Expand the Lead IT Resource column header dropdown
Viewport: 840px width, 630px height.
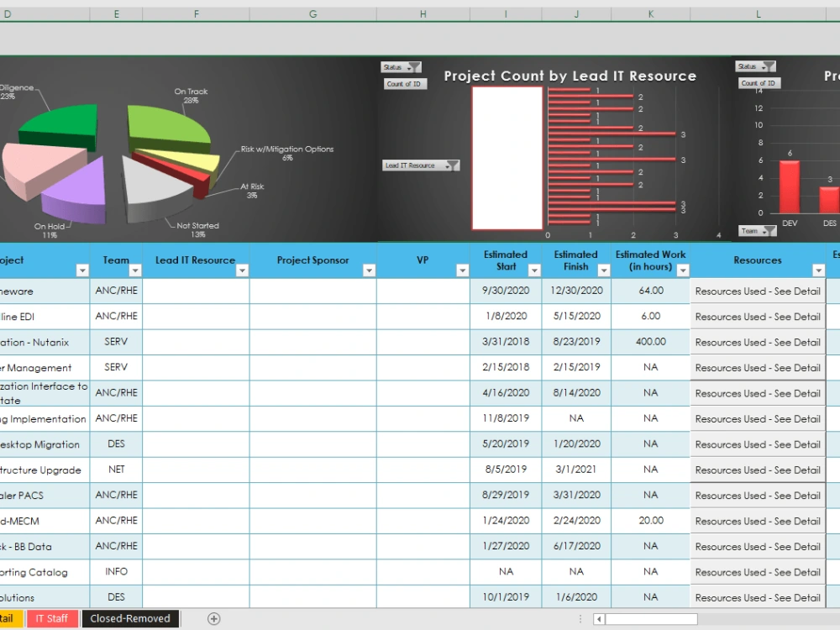(x=243, y=269)
